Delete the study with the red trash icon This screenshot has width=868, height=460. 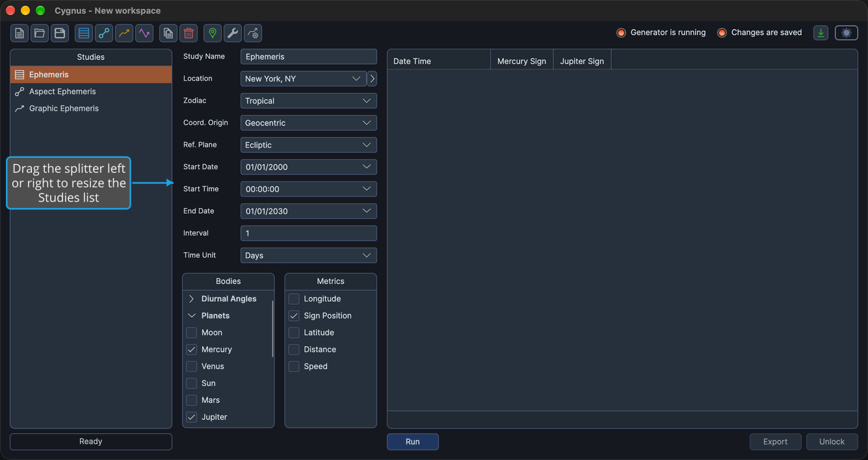click(189, 33)
